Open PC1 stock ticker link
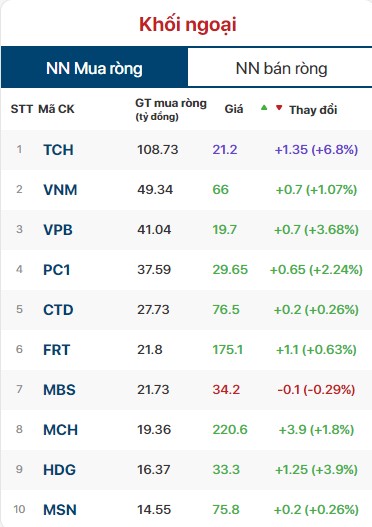The height and width of the screenshot is (527, 372). click(x=57, y=270)
